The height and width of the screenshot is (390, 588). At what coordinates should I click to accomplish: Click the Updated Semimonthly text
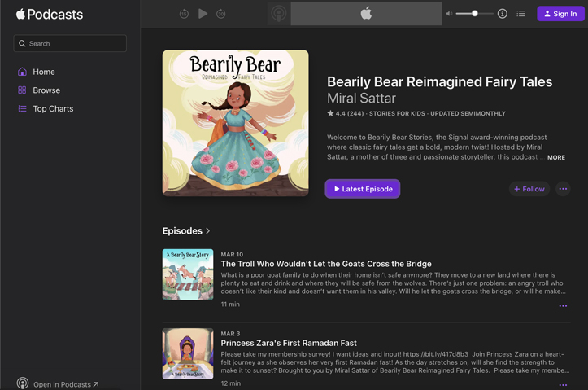[468, 113]
